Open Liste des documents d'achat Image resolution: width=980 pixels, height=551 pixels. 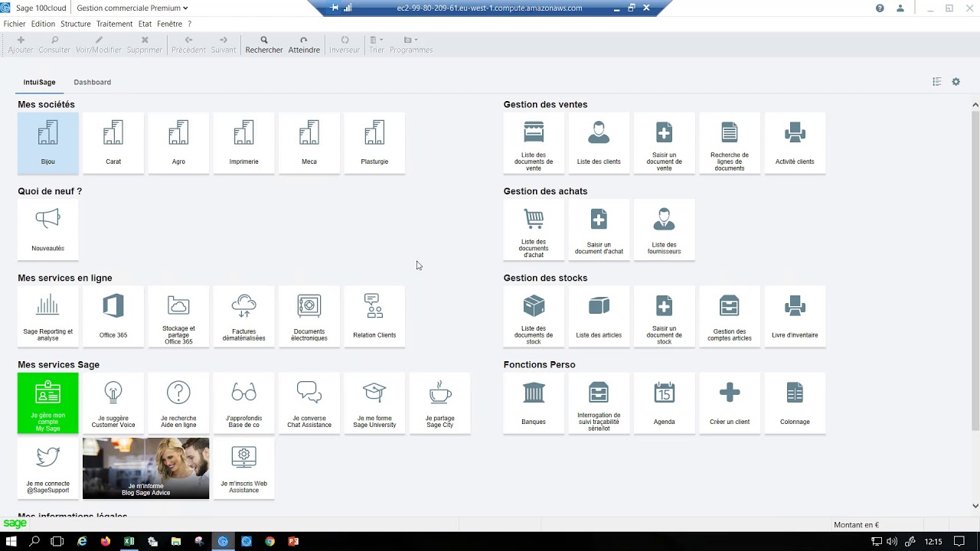[534, 230]
